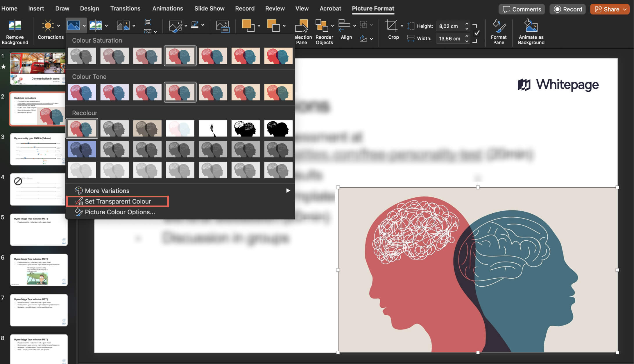Click Animate as Background
The image size is (634, 364).
click(x=531, y=31)
